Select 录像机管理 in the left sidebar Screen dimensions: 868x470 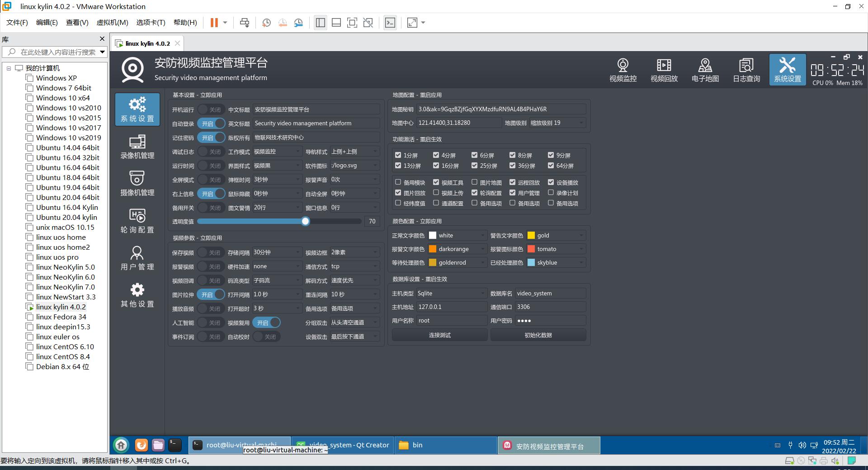click(137, 147)
